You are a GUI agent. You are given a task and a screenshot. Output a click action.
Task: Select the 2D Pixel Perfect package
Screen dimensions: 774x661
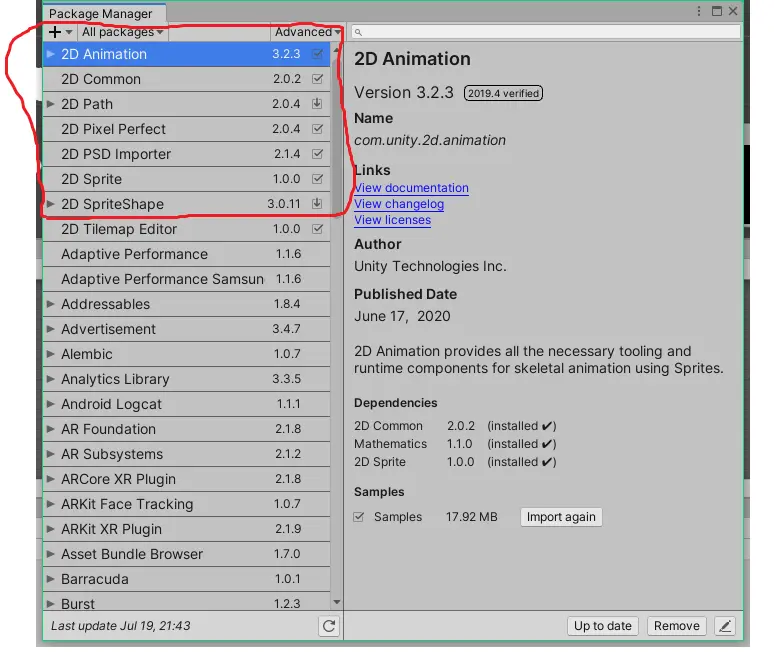pyautogui.click(x=187, y=129)
